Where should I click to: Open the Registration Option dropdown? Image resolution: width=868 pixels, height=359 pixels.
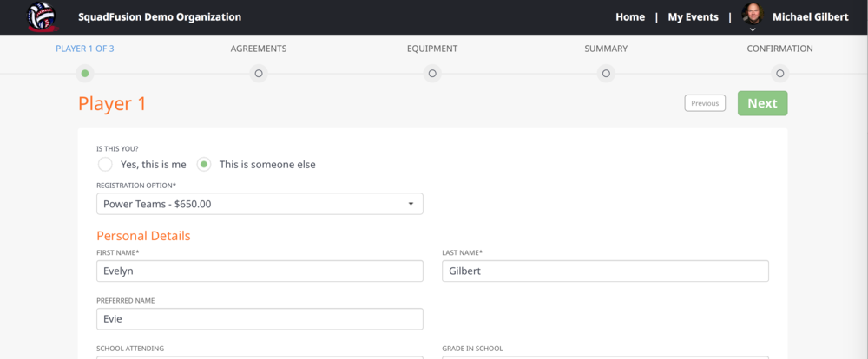(260, 204)
